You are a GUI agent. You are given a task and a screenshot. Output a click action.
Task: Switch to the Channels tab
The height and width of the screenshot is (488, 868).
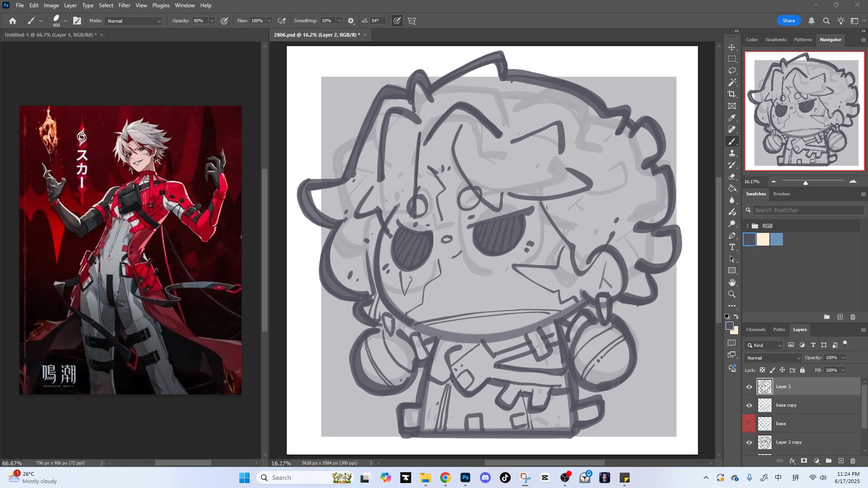click(755, 330)
